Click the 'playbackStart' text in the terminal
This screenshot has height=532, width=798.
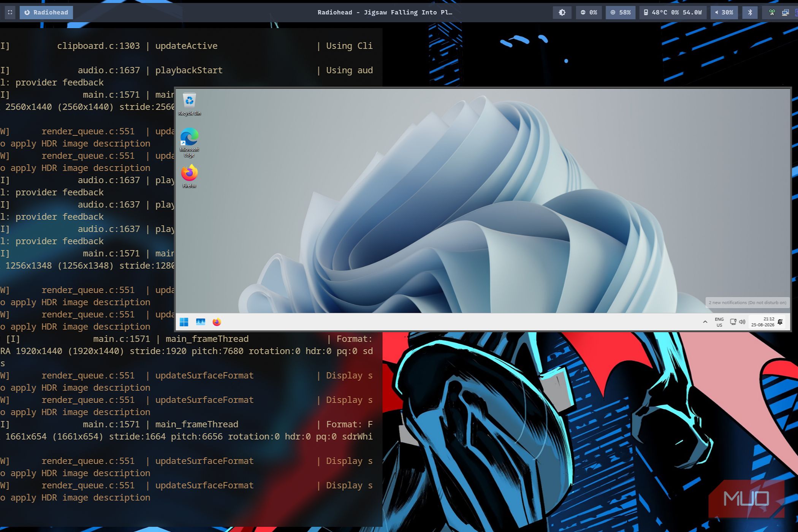coord(189,70)
